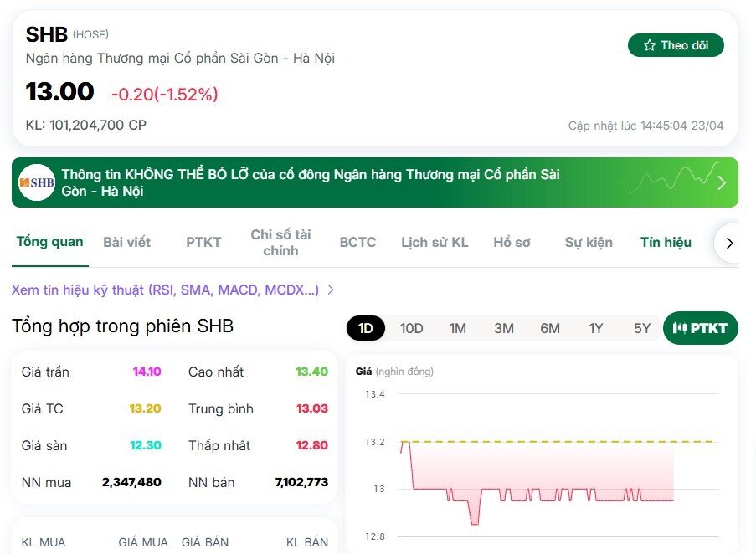756x554 pixels.
Task: Click reference price value 13.20
Action: pos(145,408)
